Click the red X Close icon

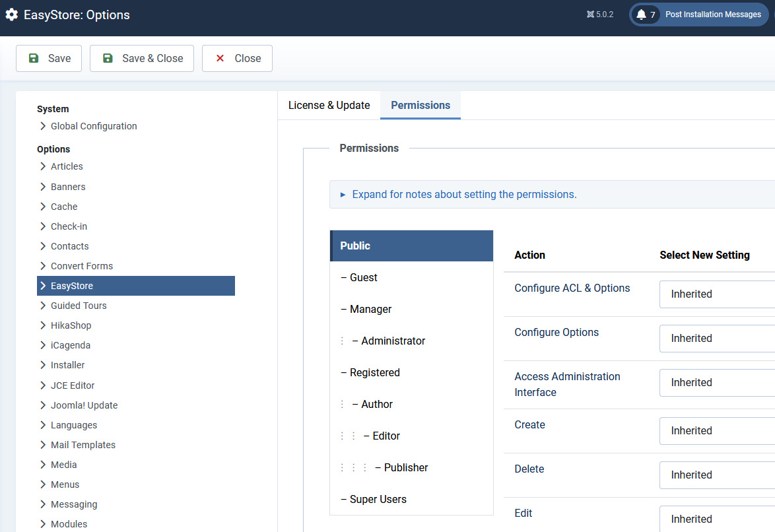click(x=220, y=58)
